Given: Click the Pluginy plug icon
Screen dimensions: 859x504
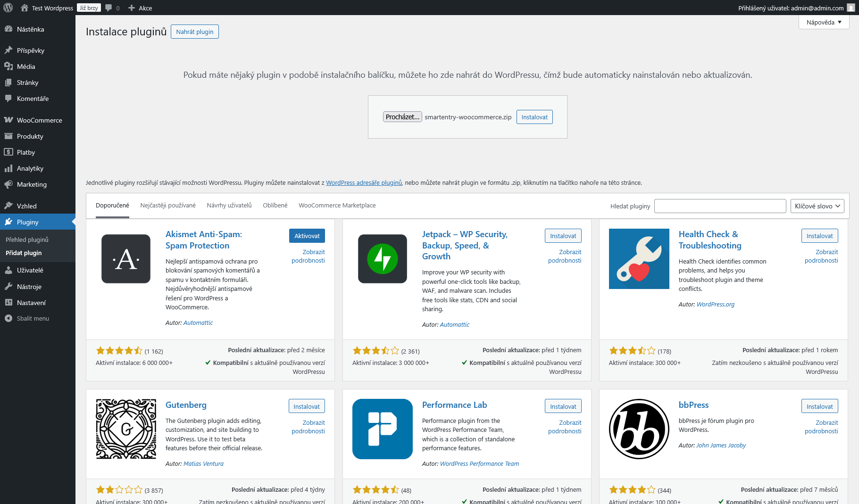Looking at the screenshot, I should pyautogui.click(x=9, y=222).
